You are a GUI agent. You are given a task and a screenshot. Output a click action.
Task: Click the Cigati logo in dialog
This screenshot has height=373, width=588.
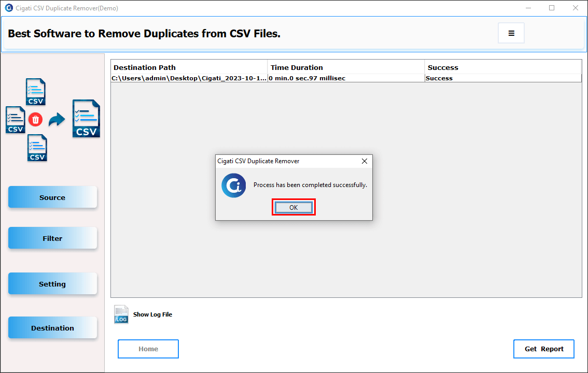click(234, 185)
